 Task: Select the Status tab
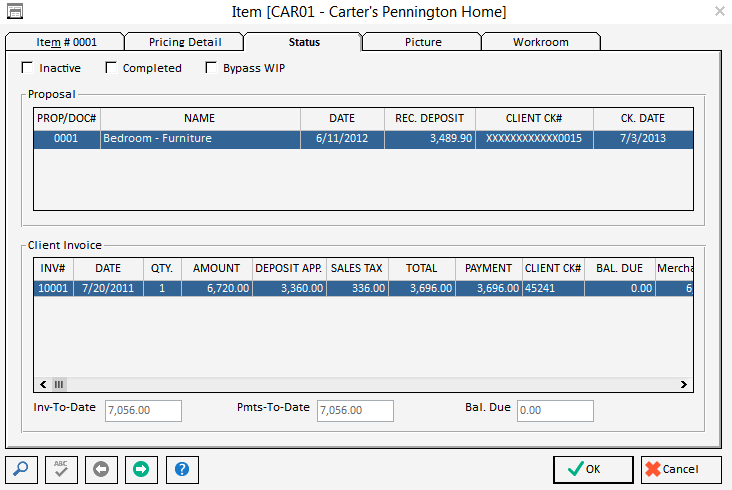304,42
